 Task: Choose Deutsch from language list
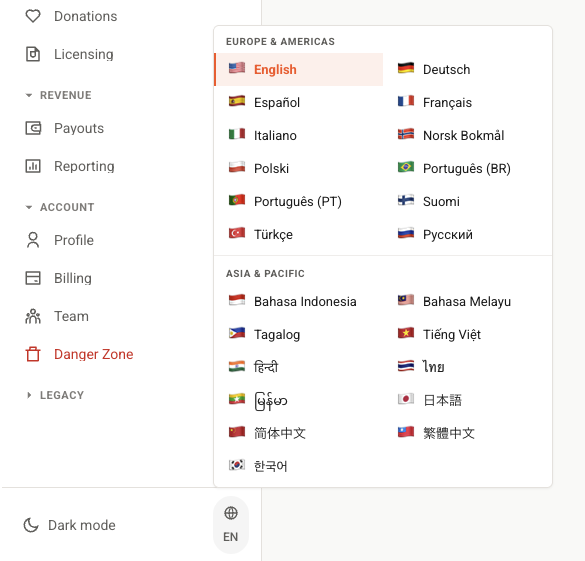pos(467,69)
